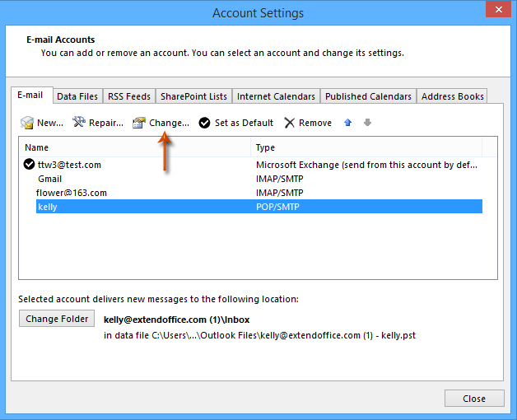Screen dimensions: 517x420
Task: Click the Set as Default checkmark icon
Action: pyautogui.click(x=204, y=123)
